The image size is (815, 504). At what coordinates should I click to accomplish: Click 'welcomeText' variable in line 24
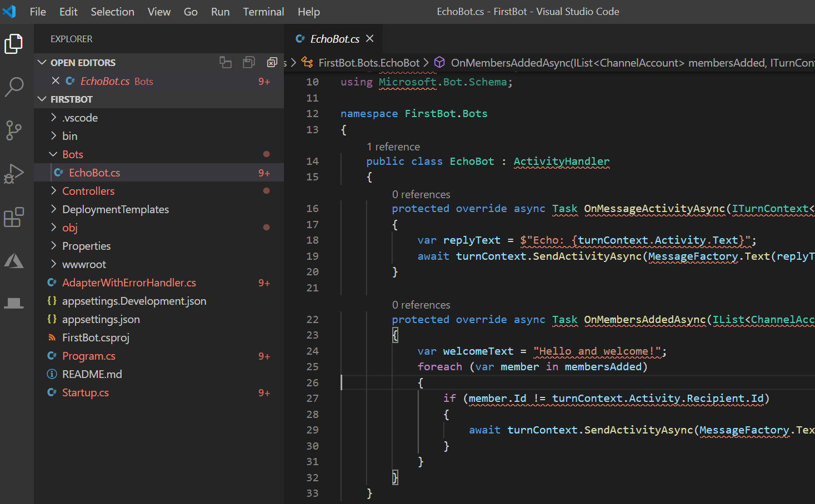point(478,351)
